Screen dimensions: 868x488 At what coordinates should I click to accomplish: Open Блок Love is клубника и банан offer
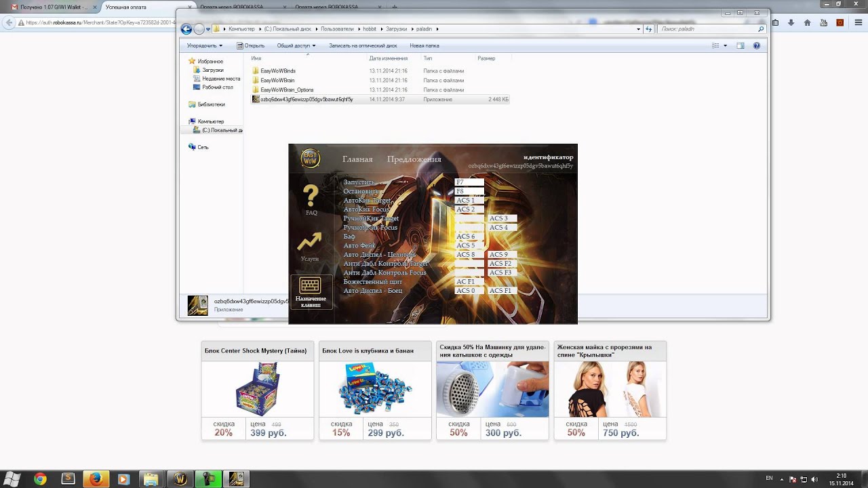point(375,390)
